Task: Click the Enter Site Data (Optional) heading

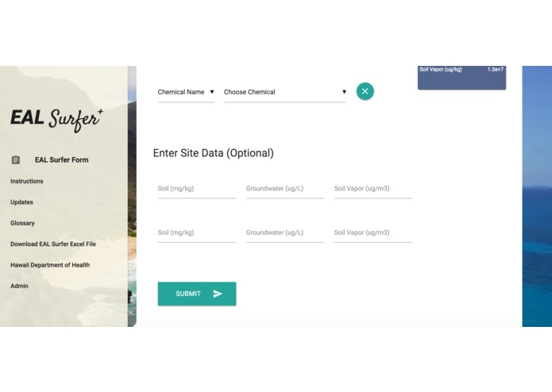Action: [214, 153]
